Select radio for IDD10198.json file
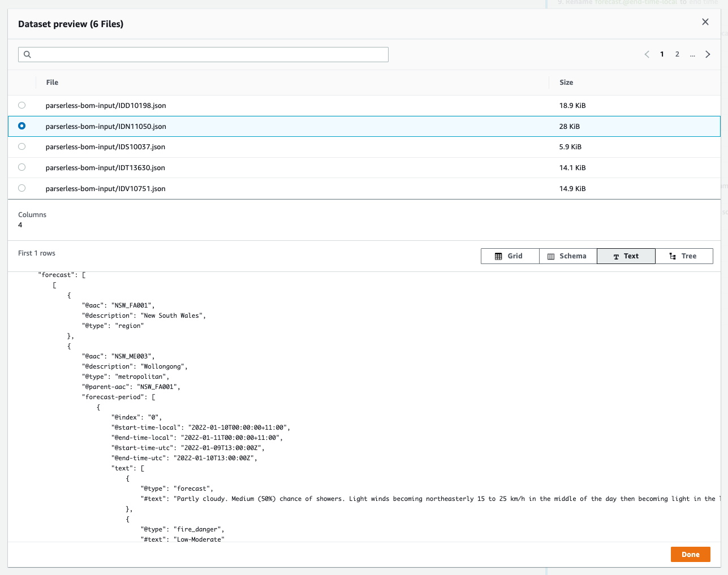This screenshot has width=728, height=575. pos(21,105)
